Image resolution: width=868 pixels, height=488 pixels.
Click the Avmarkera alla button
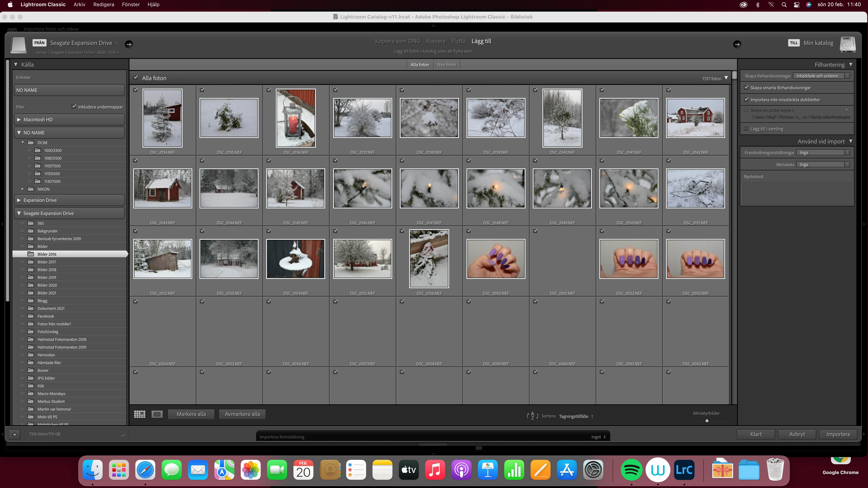coord(242,414)
